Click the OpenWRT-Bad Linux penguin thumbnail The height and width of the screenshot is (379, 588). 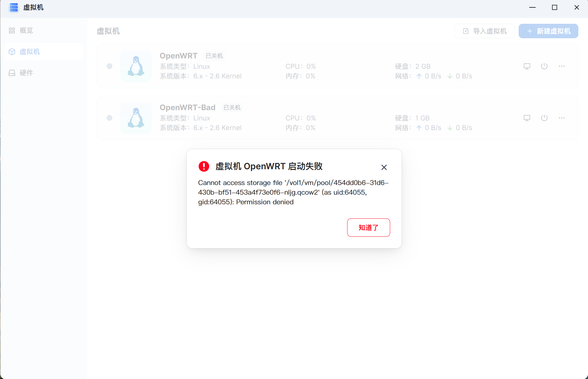[x=136, y=118]
